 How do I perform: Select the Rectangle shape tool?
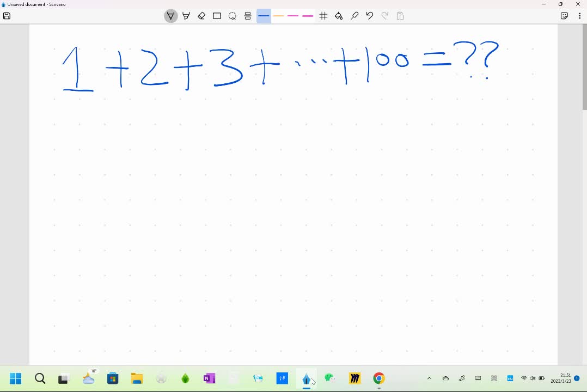tap(217, 16)
